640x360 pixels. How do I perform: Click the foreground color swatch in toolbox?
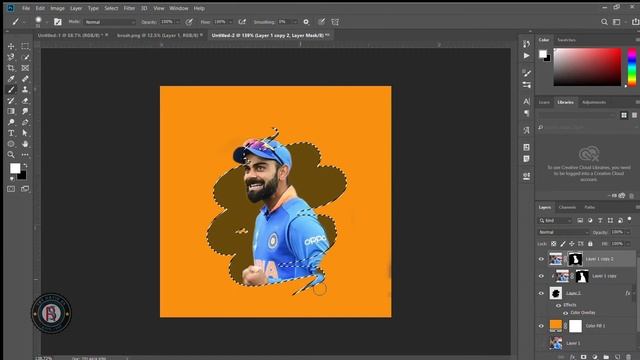point(15,168)
